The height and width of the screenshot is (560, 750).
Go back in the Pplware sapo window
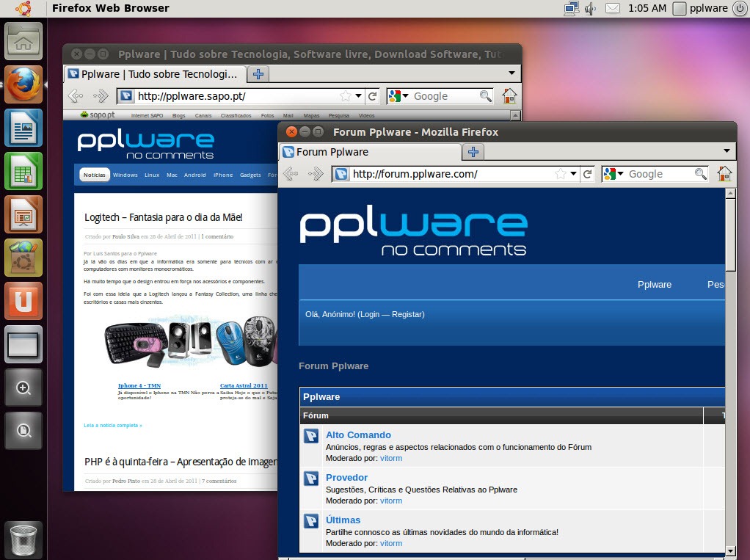(x=76, y=95)
